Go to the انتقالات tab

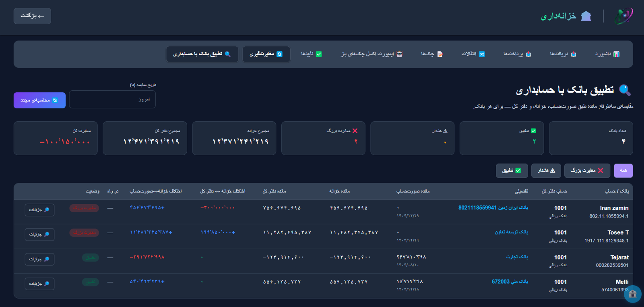473,54
